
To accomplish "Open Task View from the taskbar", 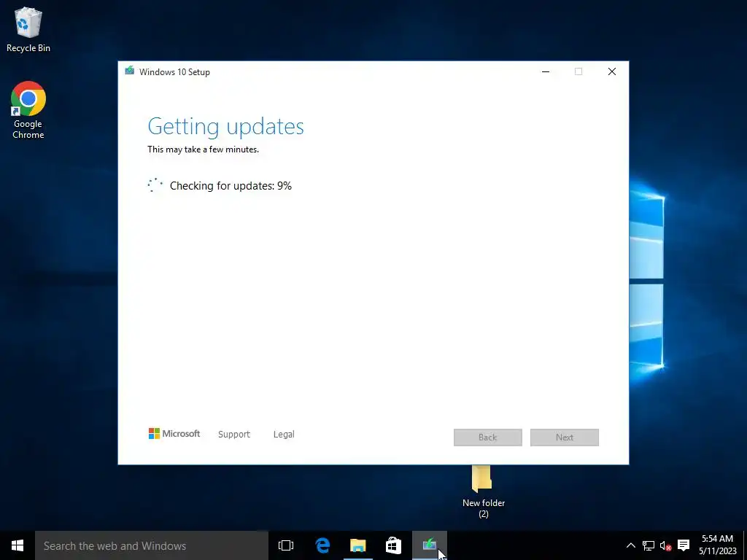I will coord(286,545).
